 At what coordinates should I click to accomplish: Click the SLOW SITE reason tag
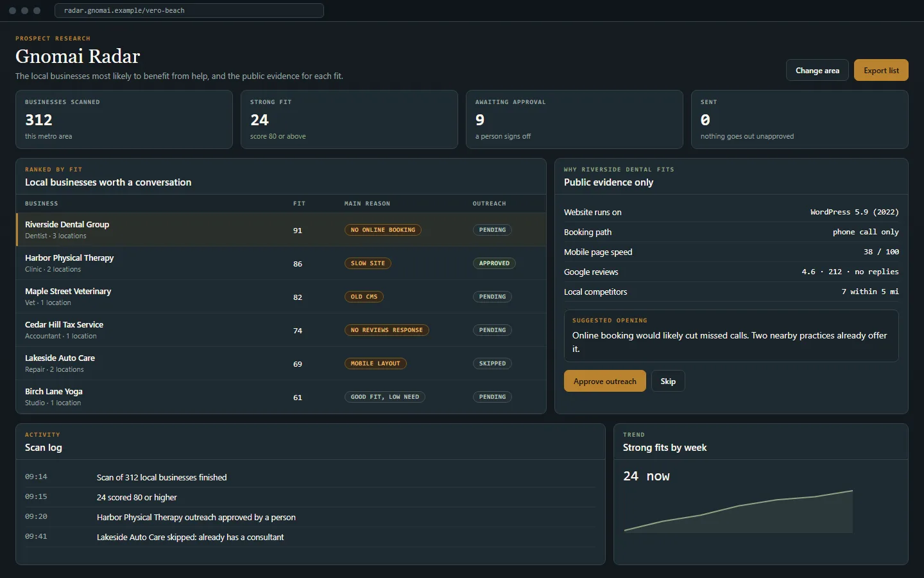[x=368, y=263]
